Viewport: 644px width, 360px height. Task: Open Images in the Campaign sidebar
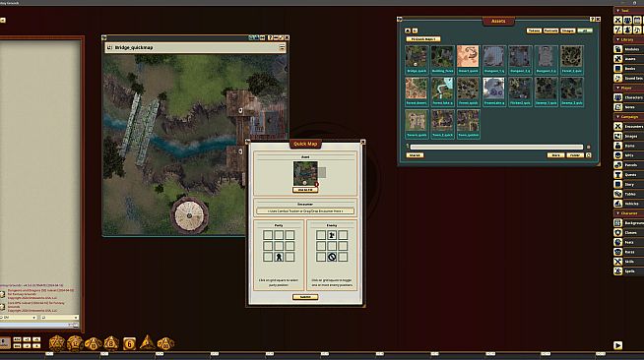[x=628, y=136]
